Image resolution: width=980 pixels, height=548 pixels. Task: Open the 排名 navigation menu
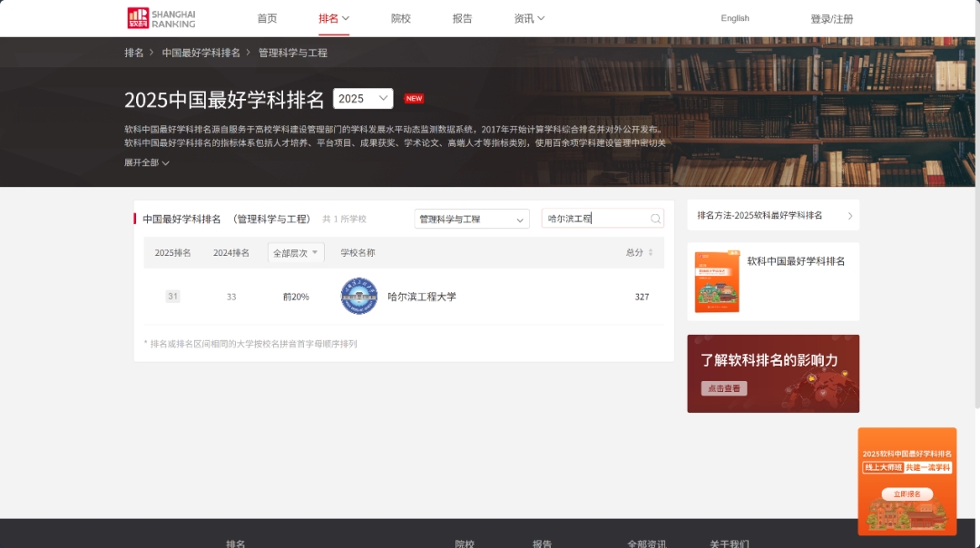333,18
